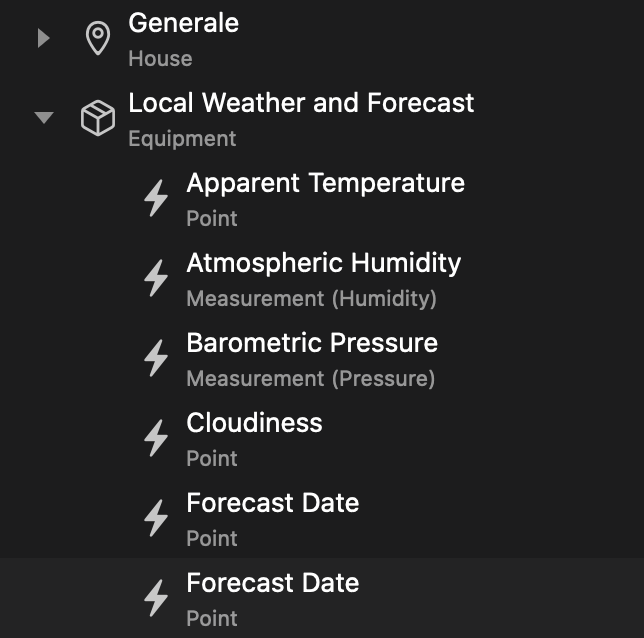This screenshot has width=644, height=638.
Task: Click the cube equipment icon
Action: click(x=97, y=119)
